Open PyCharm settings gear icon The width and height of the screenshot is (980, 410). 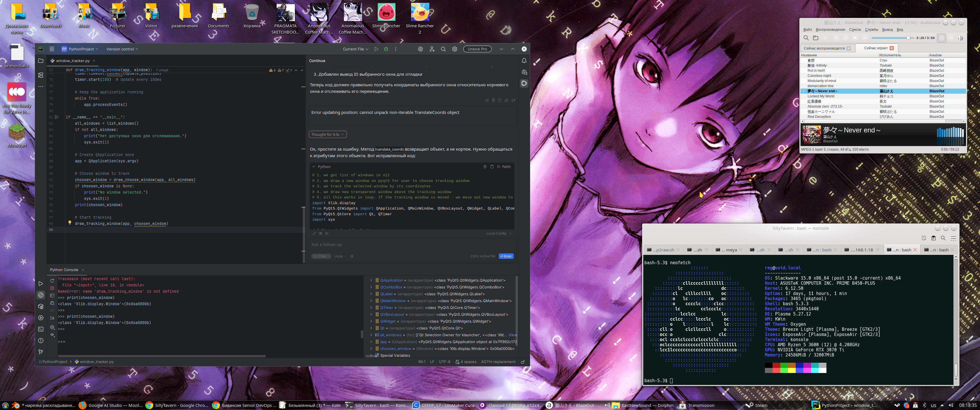click(x=454, y=49)
